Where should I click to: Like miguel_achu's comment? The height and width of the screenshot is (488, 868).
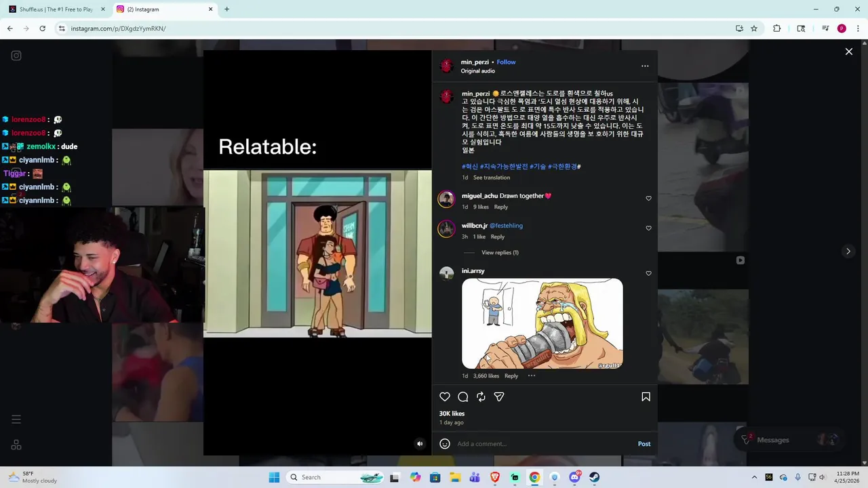pos(648,199)
